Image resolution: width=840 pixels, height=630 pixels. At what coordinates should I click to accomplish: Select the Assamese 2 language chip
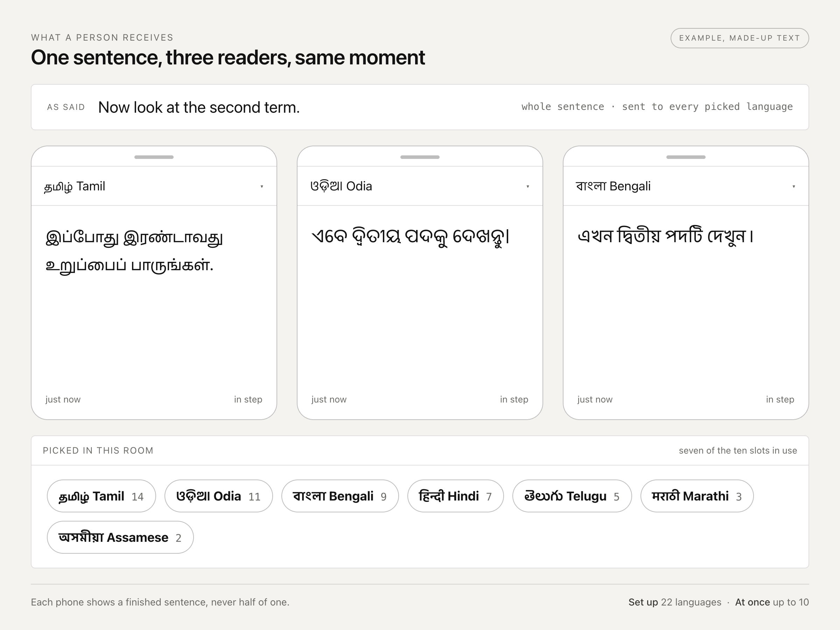120,537
